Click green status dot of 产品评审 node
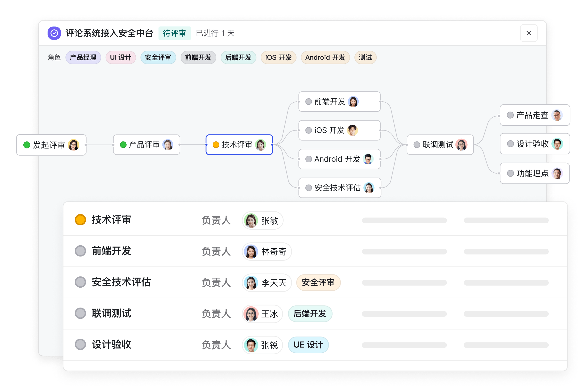Image resolution: width=588 pixels, height=389 pixels. tap(123, 145)
